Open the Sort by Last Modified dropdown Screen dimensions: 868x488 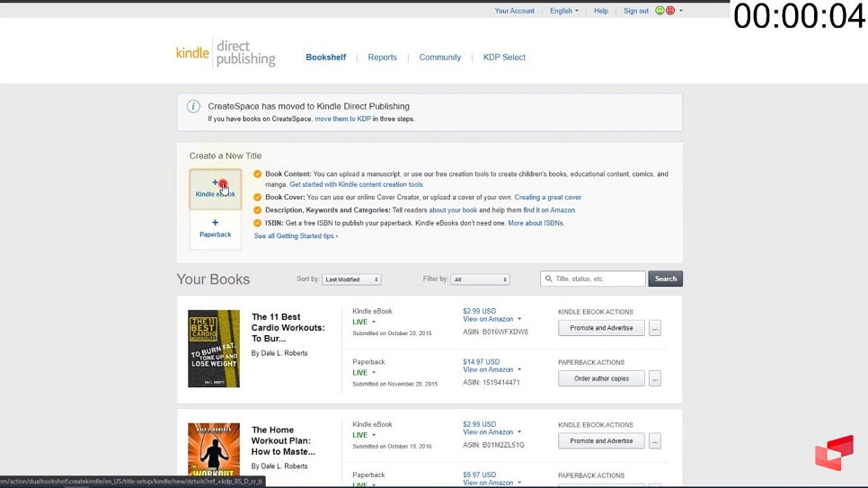tap(351, 279)
